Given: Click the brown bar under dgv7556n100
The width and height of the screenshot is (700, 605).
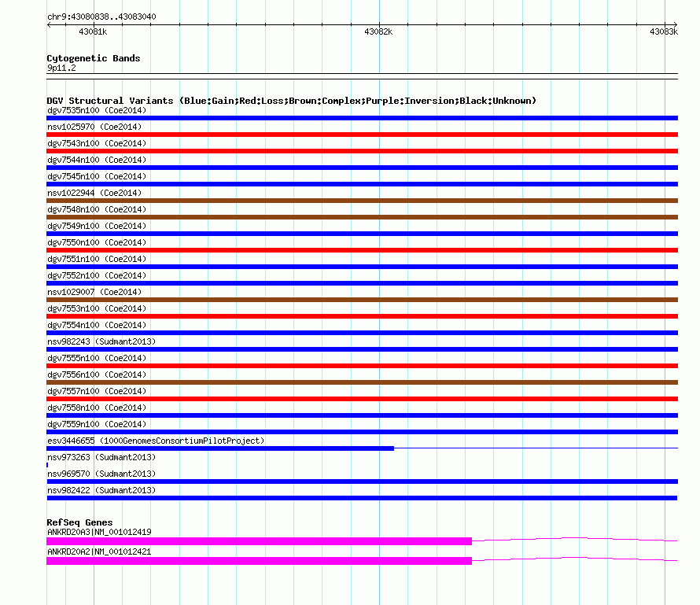Looking at the screenshot, I should [362, 382].
